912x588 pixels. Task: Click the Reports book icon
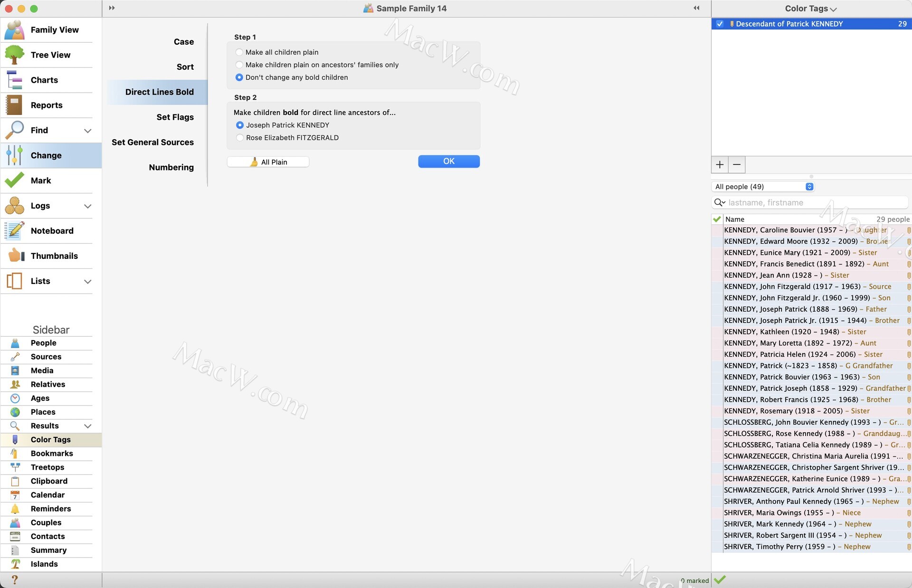pyautogui.click(x=15, y=105)
